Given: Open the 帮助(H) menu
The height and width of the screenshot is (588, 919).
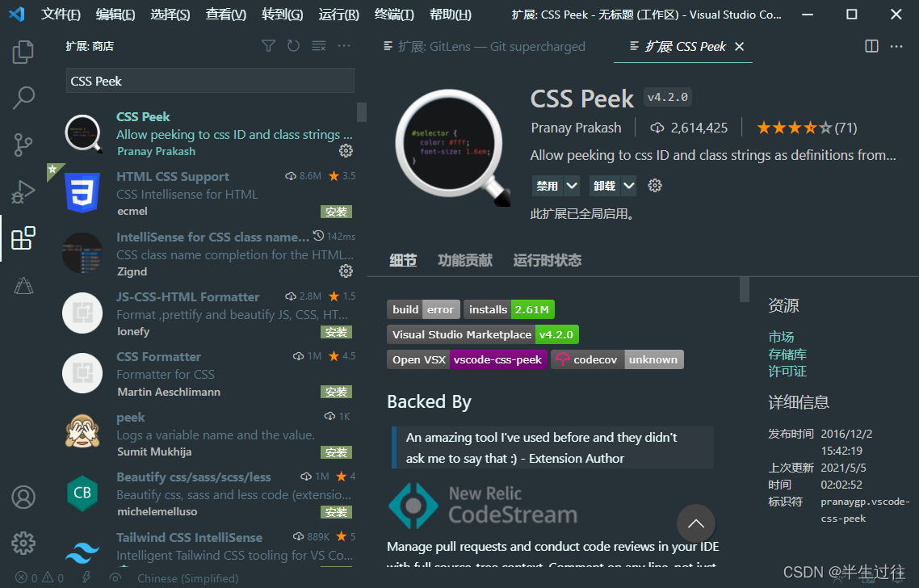Looking at the screenshot, I should coord(450,14).
